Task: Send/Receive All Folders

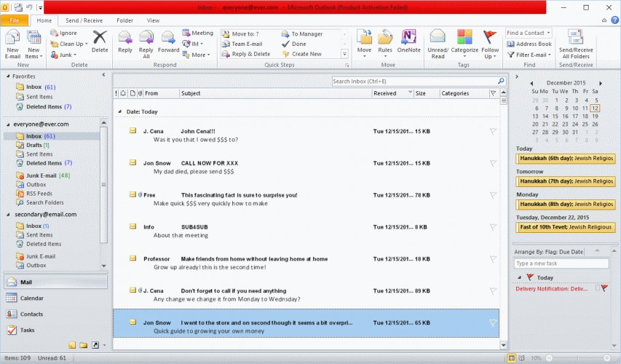Action: [x=576, y=44]
